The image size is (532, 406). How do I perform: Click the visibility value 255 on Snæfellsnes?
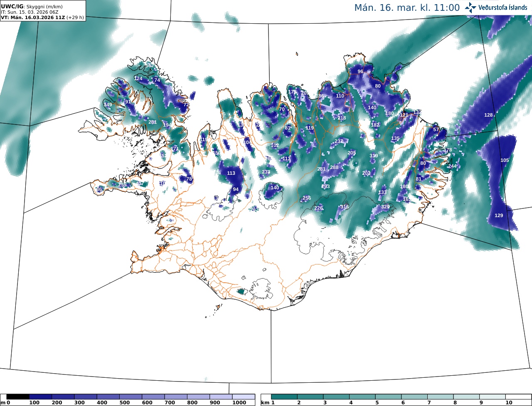tap(123, 185)
